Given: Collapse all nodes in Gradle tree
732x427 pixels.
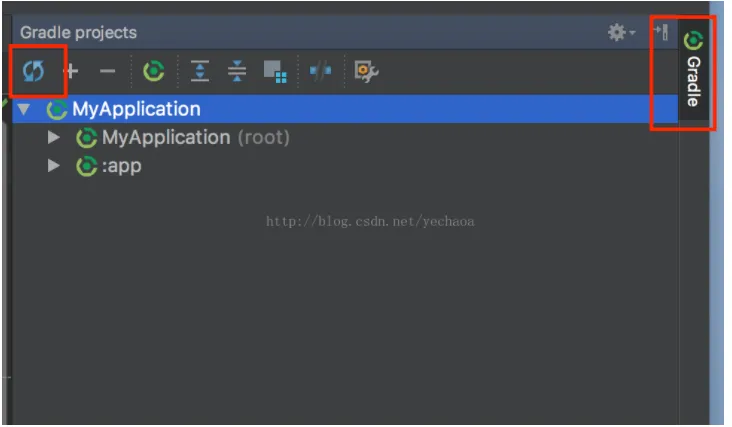Looking at the screenshot, I should click(237, 71).
